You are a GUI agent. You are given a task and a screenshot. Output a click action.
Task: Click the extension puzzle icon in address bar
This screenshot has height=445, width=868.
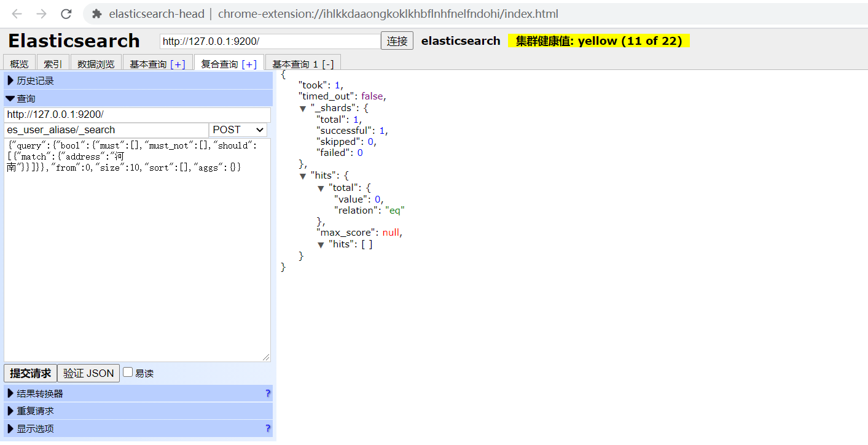pos(96,14)
